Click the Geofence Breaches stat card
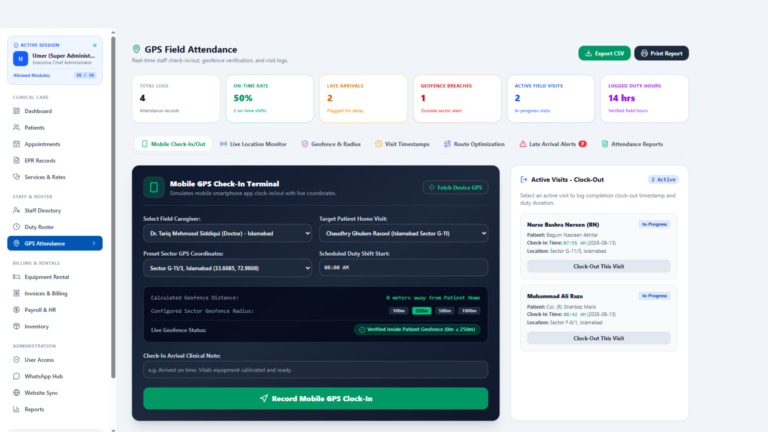The height and width of the screenshot is (432, 768). click(x=457, y=98)
